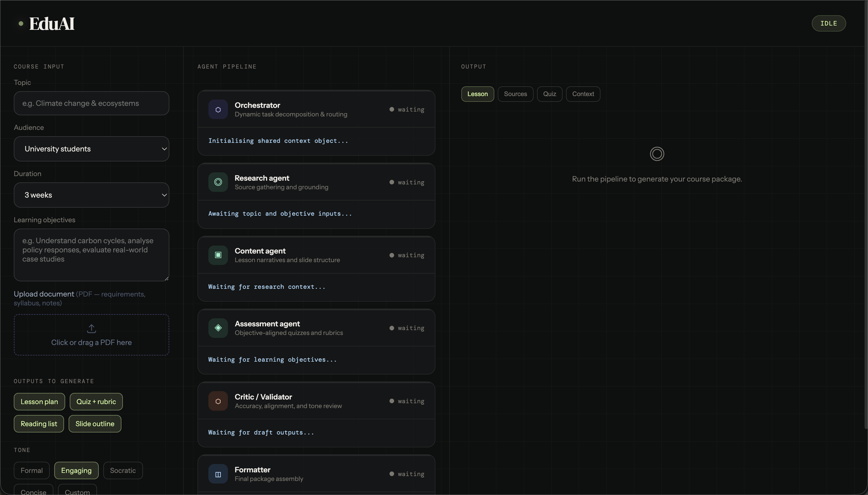
Task: Click the PDF upload arrow icon
Action: (91, 329)
